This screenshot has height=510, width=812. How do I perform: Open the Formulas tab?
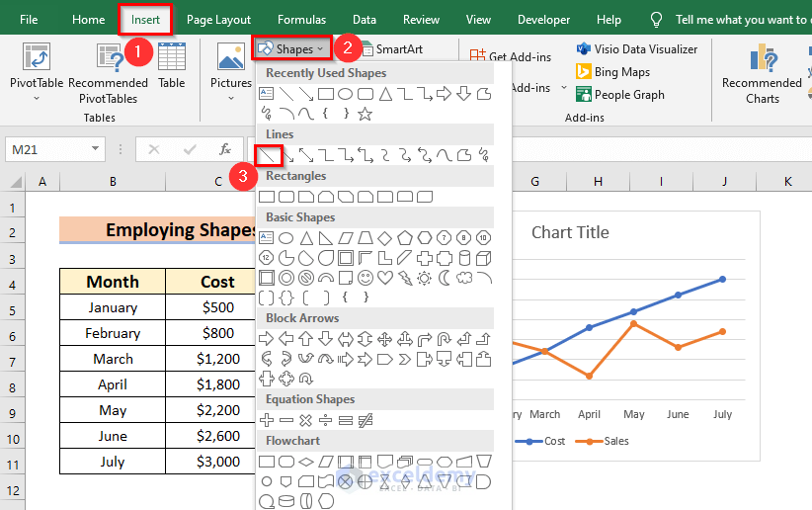tap(302, 20)
